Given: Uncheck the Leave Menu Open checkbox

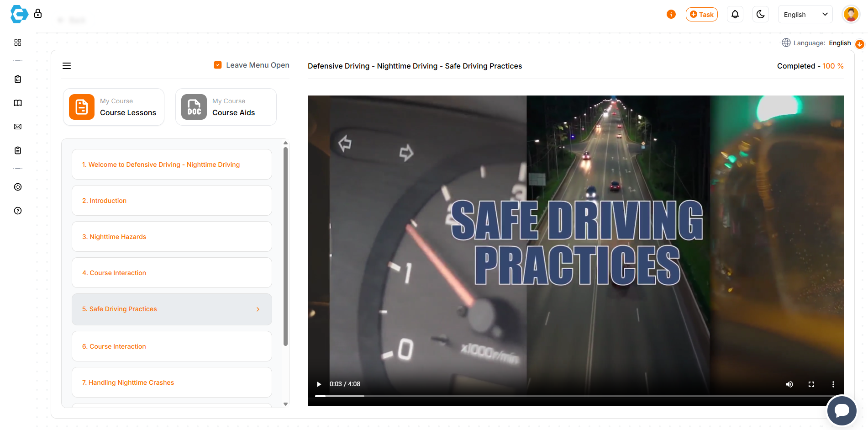Looking at the screenshot, I should [218, 65].
